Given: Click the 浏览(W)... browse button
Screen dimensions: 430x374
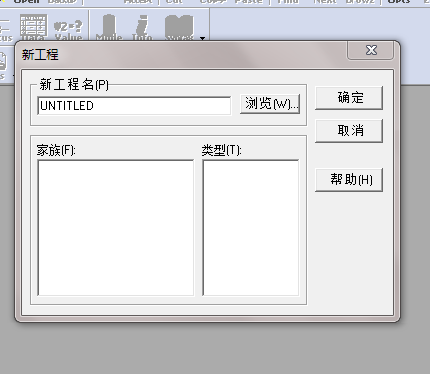Looking at the screenshot, I should click(x=270, y=104).
